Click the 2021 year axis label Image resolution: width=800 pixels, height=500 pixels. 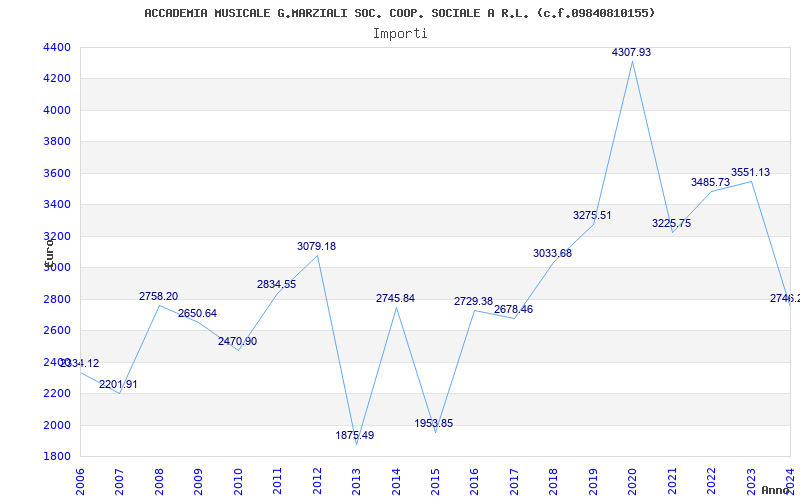(672, 482)
